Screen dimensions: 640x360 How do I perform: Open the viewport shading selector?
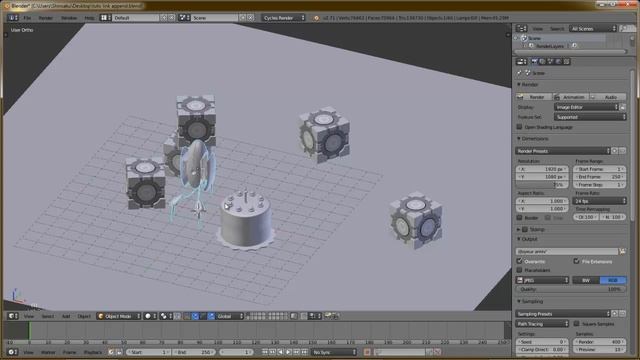[x=151, y=316]
